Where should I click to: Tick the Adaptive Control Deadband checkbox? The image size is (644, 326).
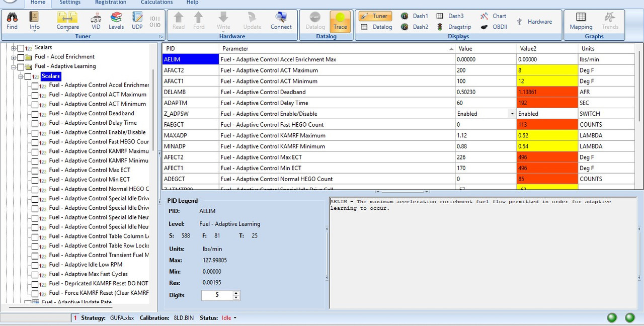pyautogui.click(x=35, y=114)
